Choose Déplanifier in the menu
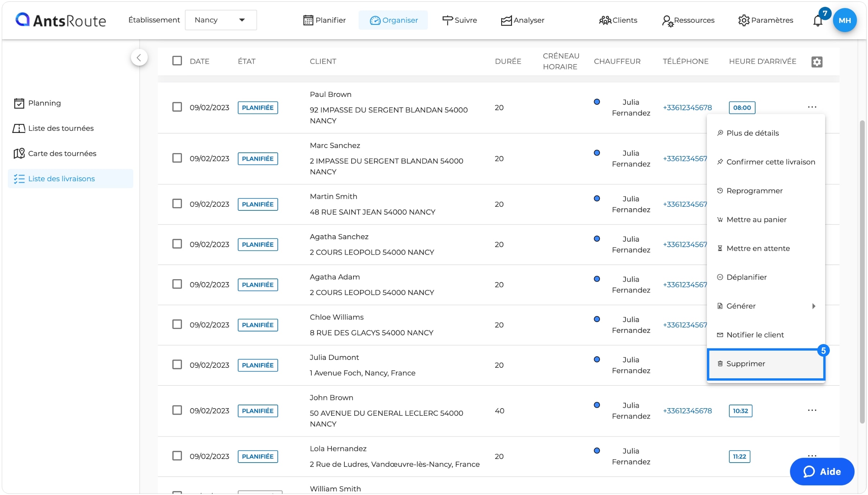Image resolution: width=868 pixels, height=495 pixels. point(766,277)
